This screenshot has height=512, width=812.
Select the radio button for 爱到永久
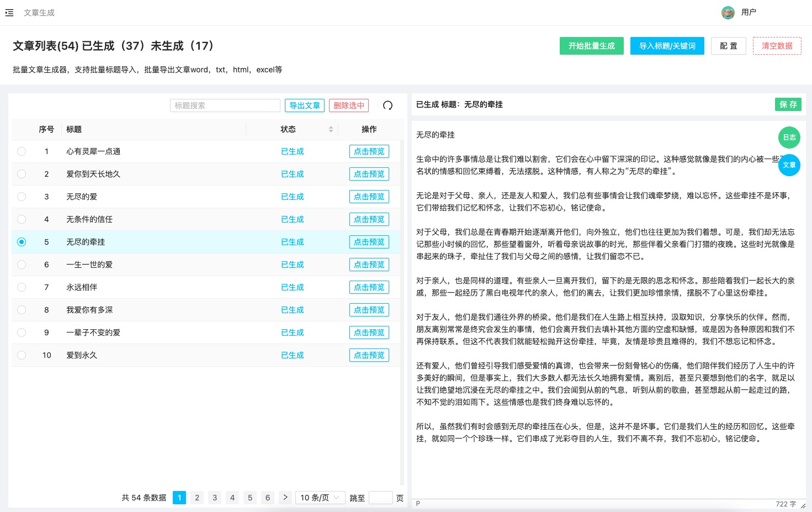click(x=22, y=355)
